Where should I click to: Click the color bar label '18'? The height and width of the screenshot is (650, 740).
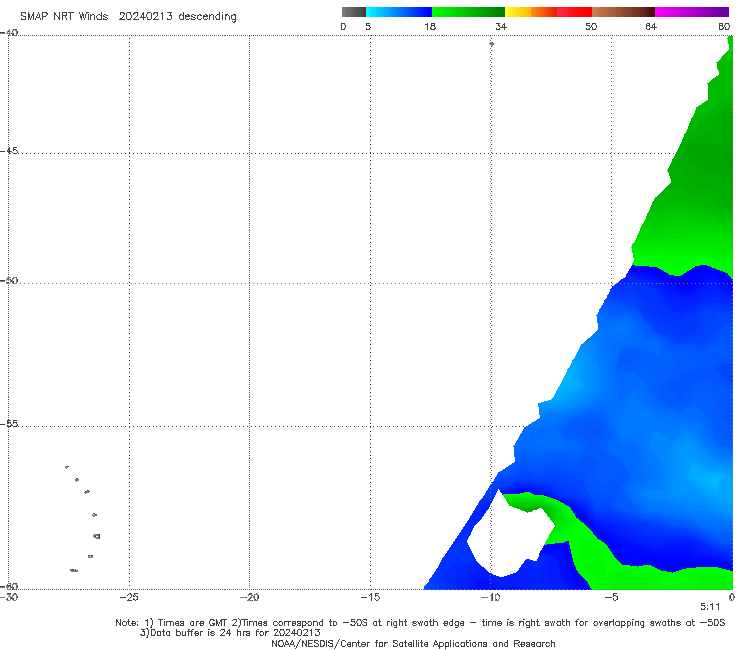click(430, 26)
